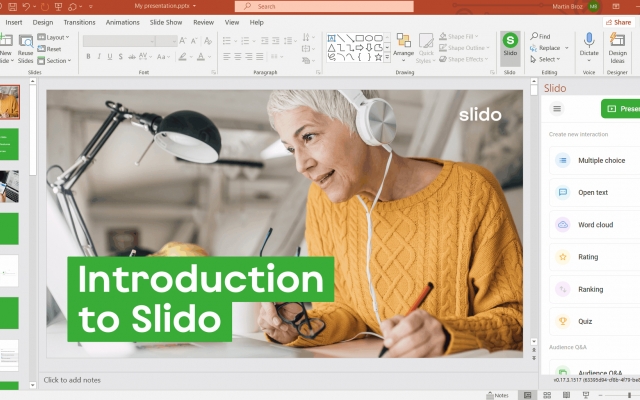640x400 pixels.
Task: Create a Rating interaction
Action: tap(595, 257)
